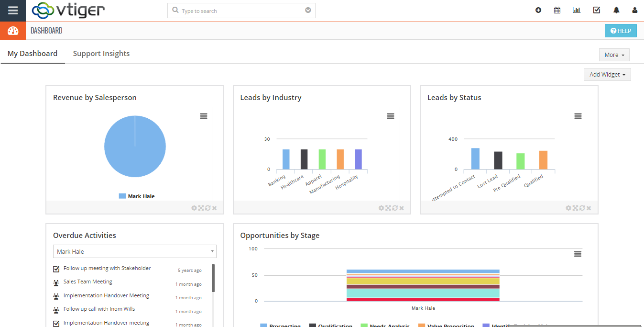Expand the Add Widget dropdown
644x327 pixels.
(607, 75)
